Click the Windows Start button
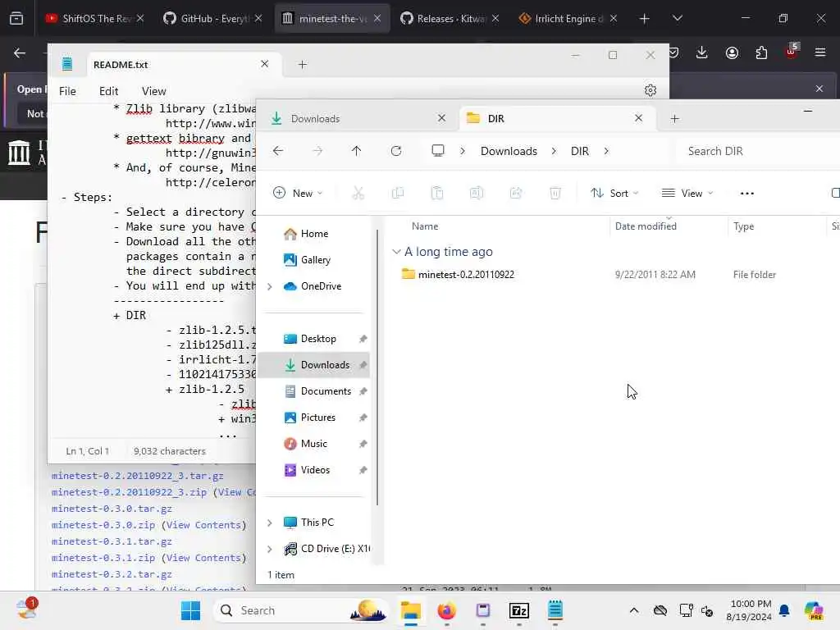Image resolution: width=840 pixels, height=630 pixels. click(x=190, y=610)
